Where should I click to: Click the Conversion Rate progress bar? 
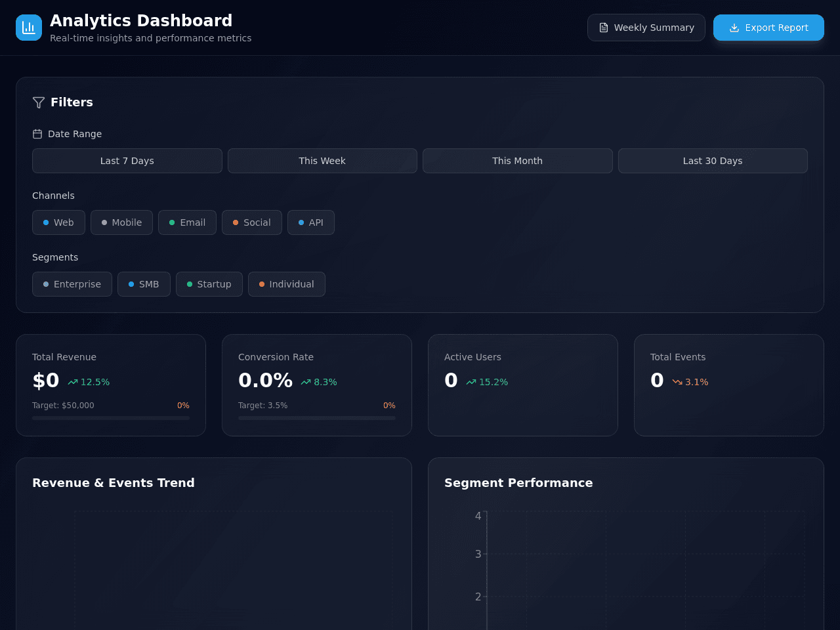[317, 418]
